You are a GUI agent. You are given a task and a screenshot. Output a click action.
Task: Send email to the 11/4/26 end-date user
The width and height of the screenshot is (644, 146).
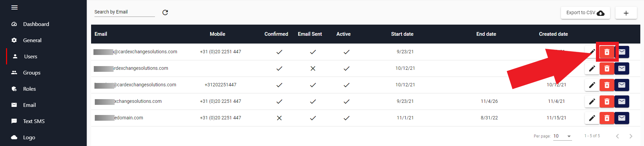(x=622, y=101)
